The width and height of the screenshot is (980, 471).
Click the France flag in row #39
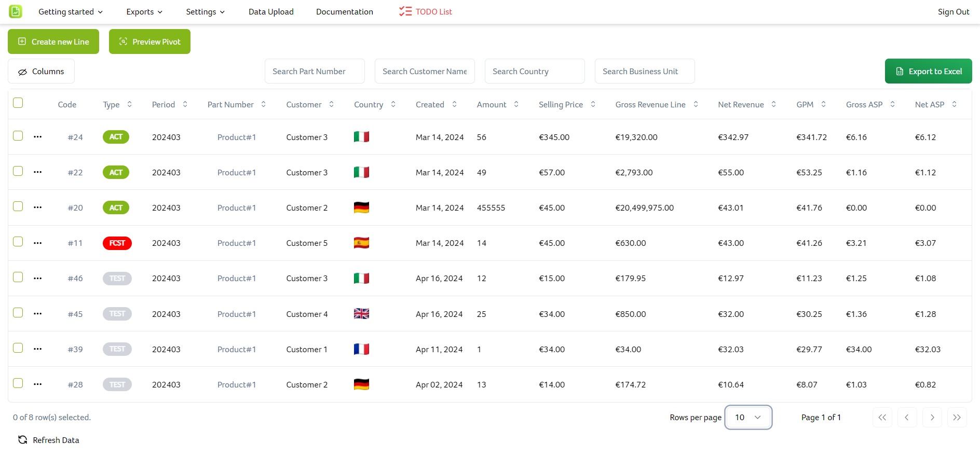click(x=361, y=349)
